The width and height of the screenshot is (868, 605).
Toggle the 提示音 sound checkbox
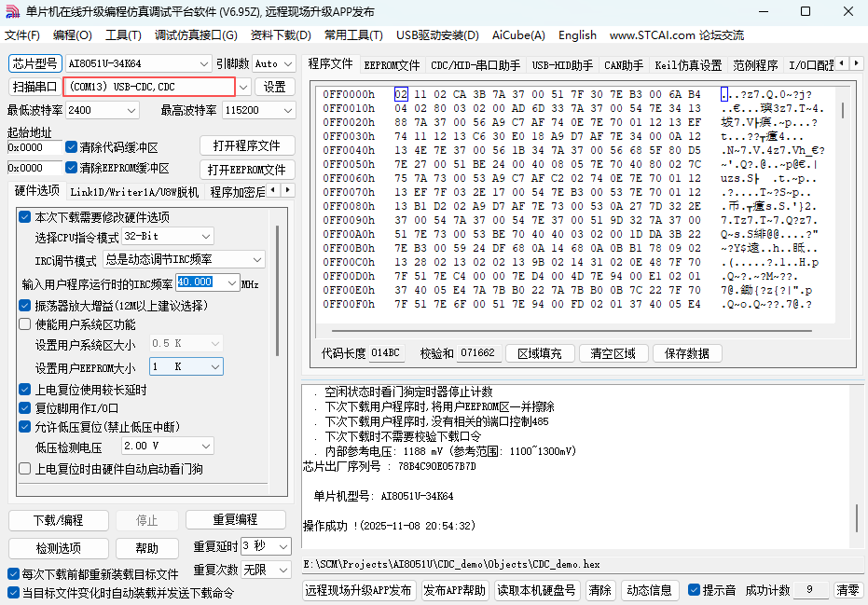[x=692, y=590]
